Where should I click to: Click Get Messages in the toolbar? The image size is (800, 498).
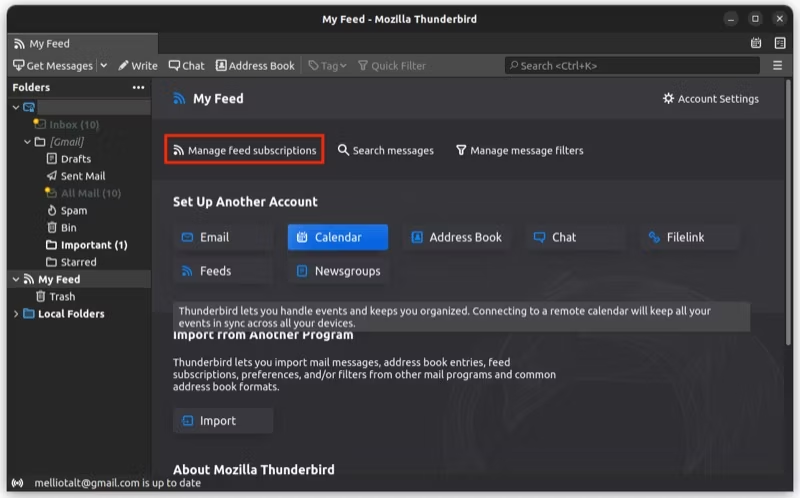click(53, 65)
